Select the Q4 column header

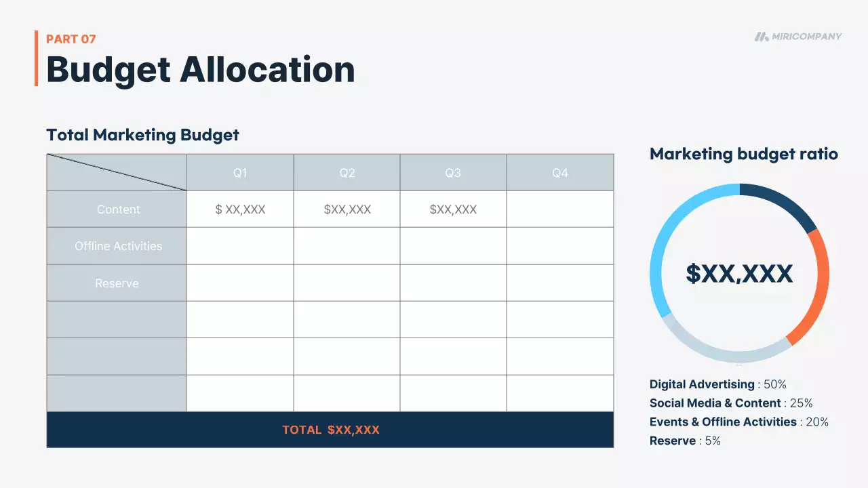click(x=560, y=173)
